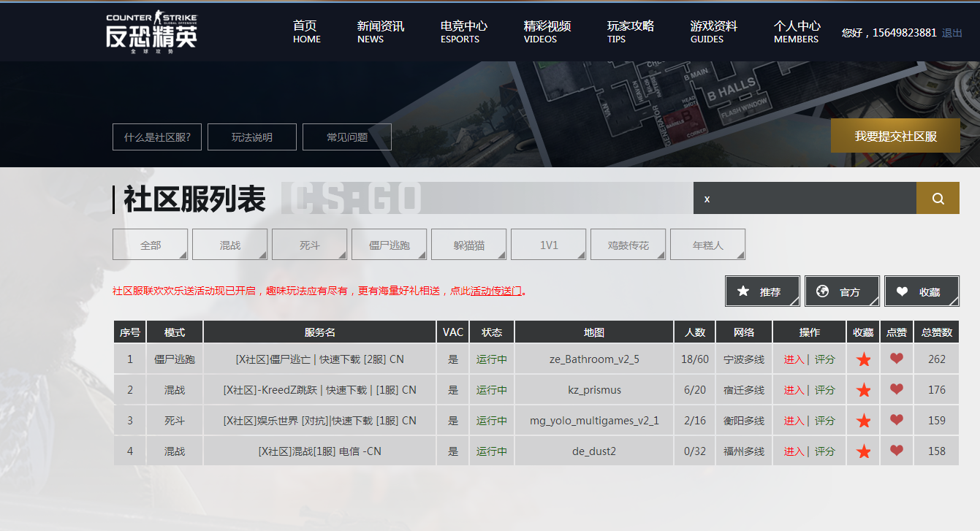Click the heart icon on 收藏 button
The image size is (980, 531).
[x=903, y=291]
